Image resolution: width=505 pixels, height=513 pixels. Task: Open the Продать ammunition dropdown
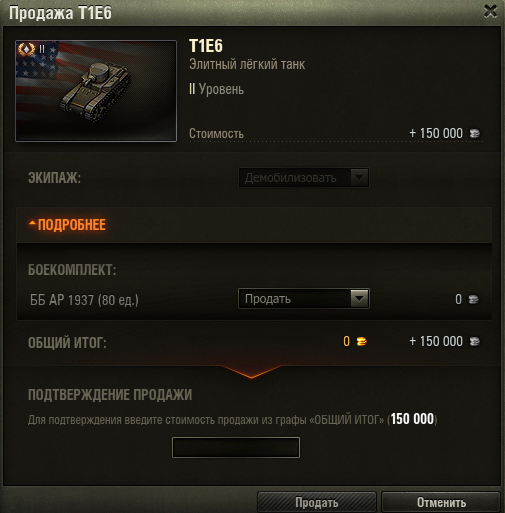click(304, 299)
